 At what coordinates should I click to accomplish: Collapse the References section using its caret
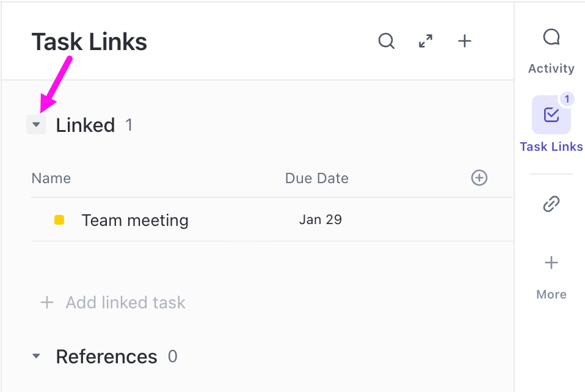pos(36,356)
